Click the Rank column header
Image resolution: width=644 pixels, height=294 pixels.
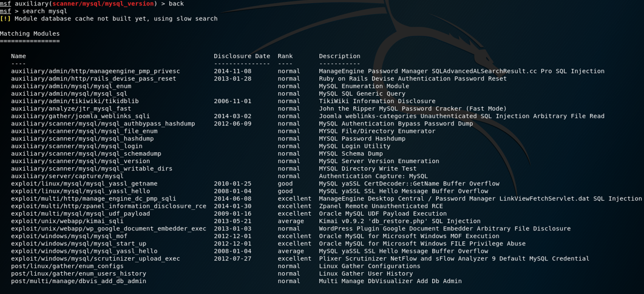tap(285, 56)
